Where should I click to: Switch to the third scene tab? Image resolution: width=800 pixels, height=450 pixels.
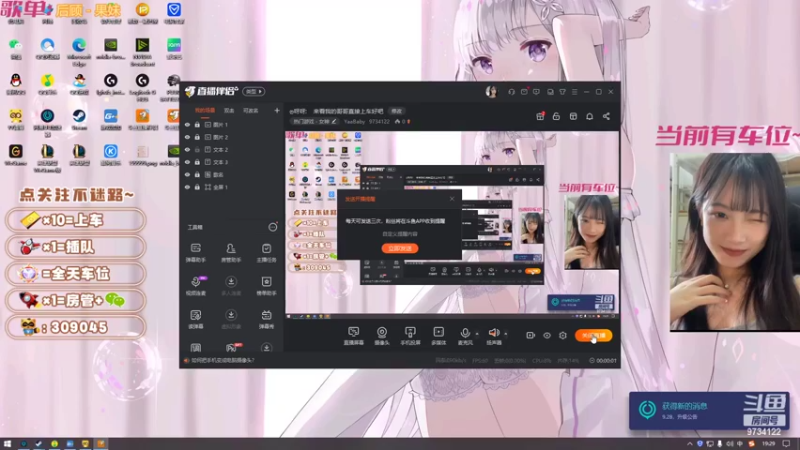click(x=250, y=110)
